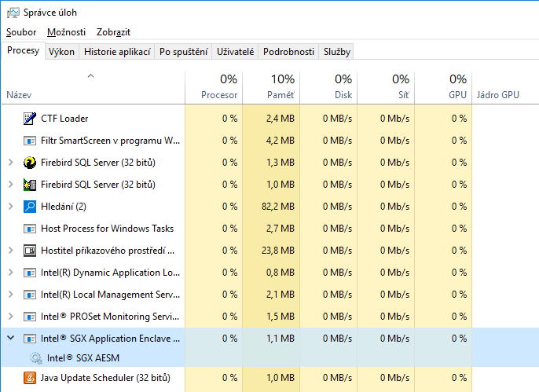Click the Task Manager title bar icon

tap(9, 13)
